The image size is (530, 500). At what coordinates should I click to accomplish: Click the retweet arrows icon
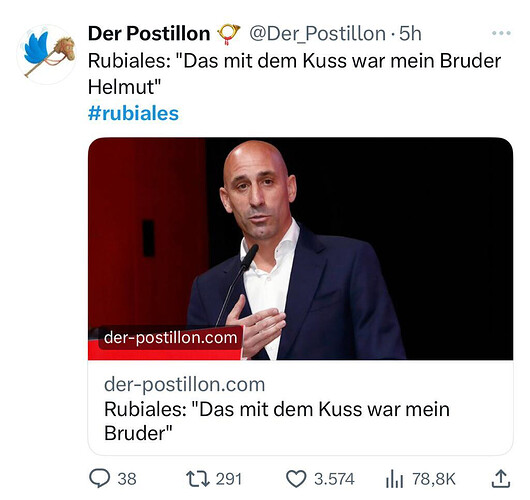tap(198, 479)
